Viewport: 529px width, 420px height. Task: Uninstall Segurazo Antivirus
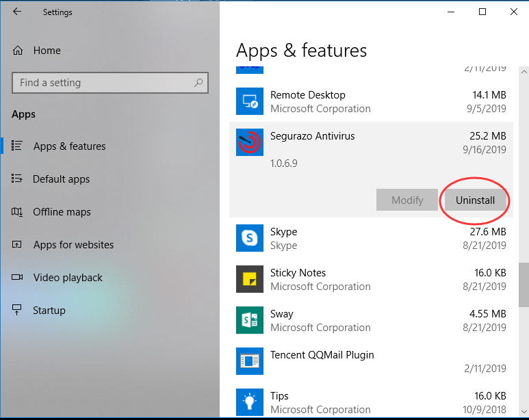[x=476, y=200]
